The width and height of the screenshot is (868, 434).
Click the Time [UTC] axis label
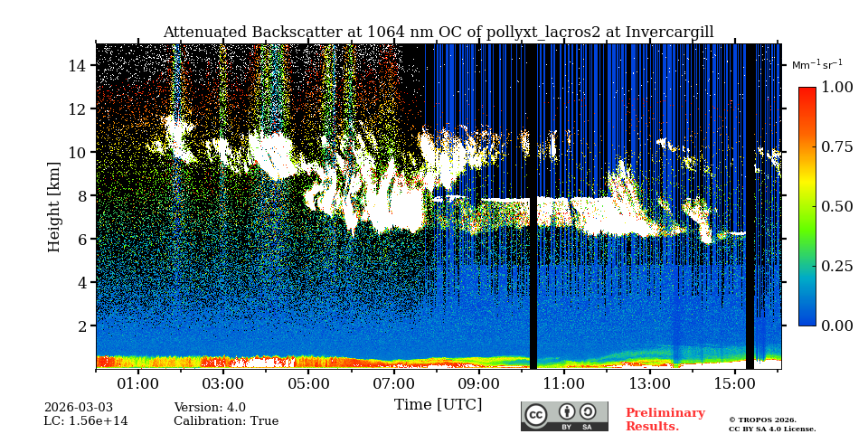point(438,404)
